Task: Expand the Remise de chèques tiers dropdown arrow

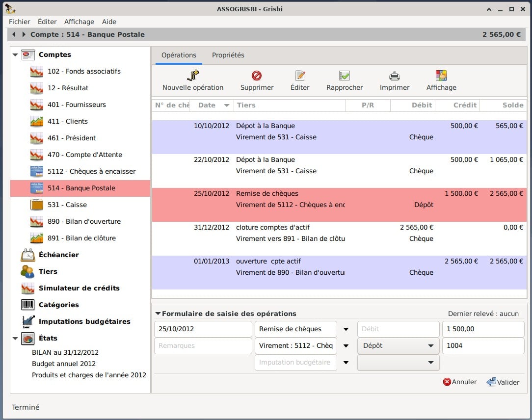Action: coord(346,329)
